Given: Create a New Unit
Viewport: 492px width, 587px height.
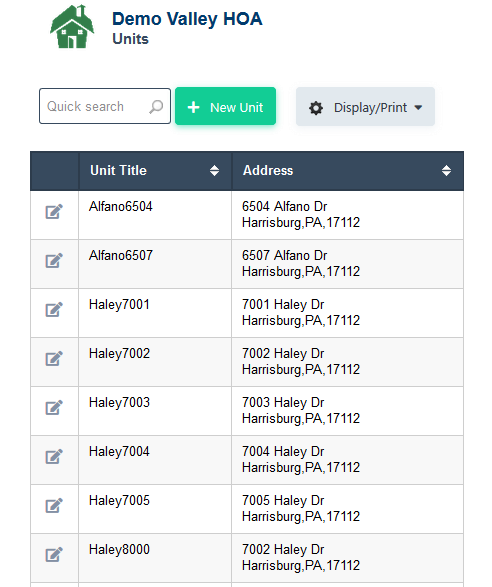Looking at the screenshot, I should (225, 106).
